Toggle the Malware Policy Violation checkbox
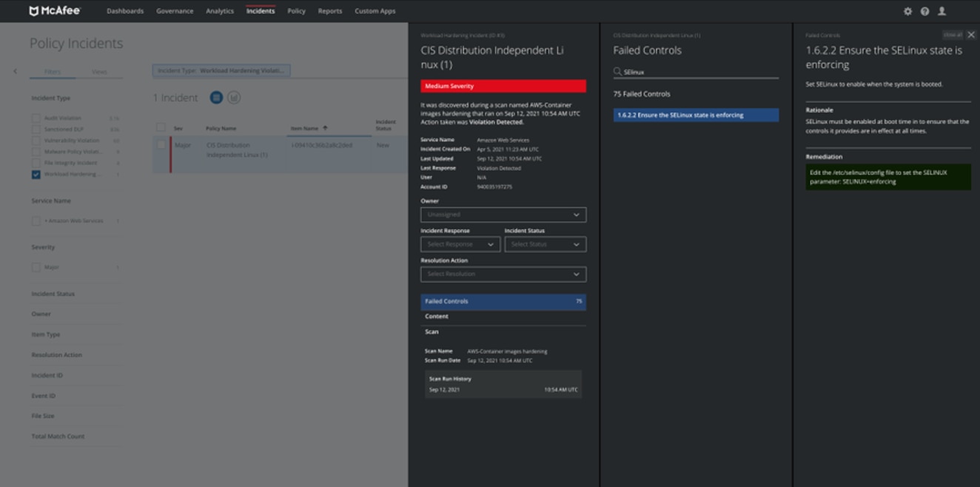980x487 pixels. click(x=36, y=152)
